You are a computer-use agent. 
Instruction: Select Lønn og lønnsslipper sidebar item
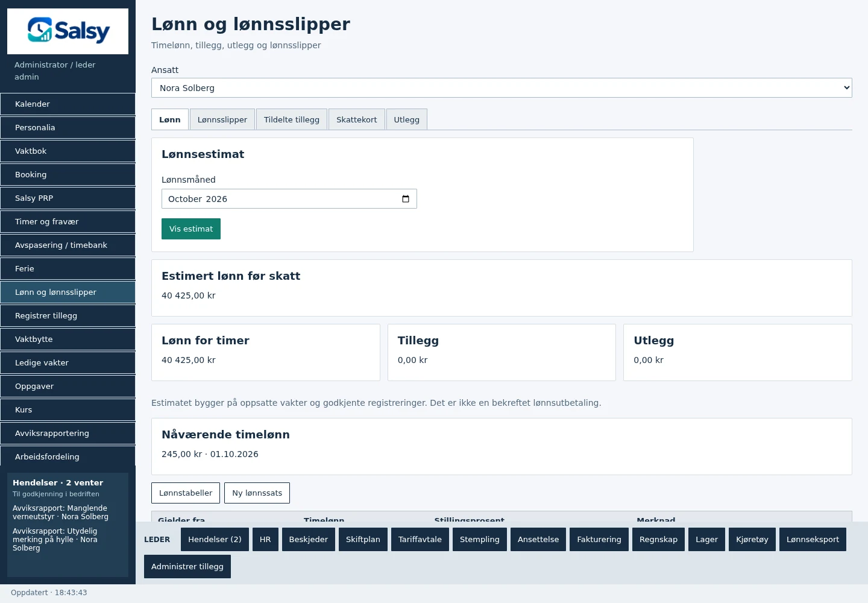tap(68, 292)
